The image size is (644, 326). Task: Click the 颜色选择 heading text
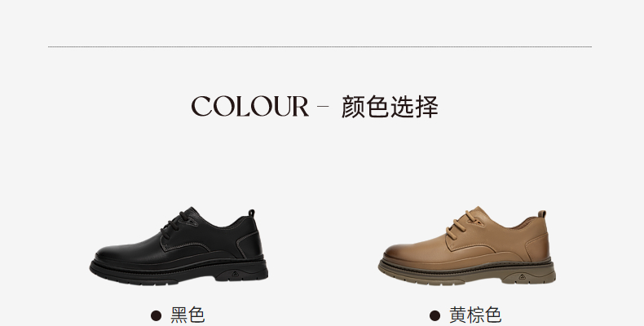390,107
